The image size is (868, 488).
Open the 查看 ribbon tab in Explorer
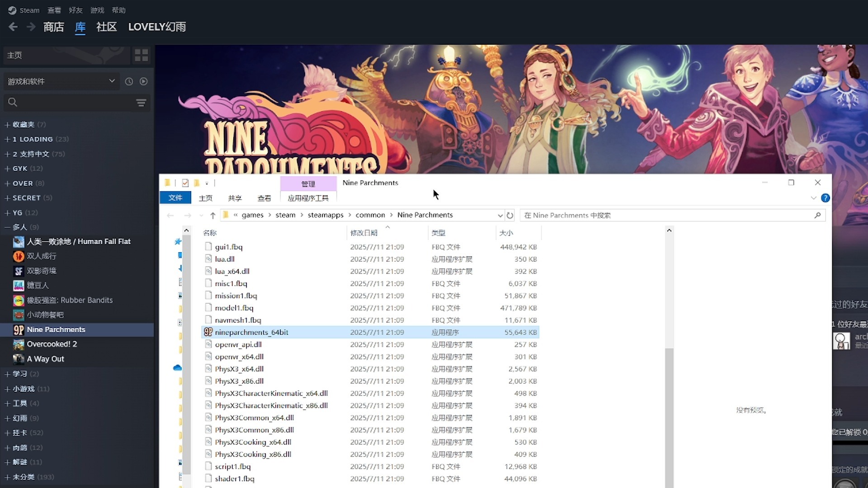tap(264, 198)
